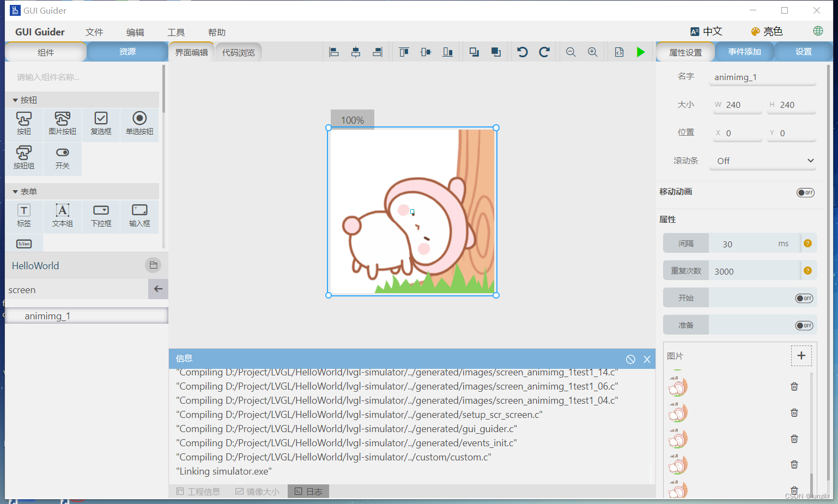Open the HelloWorld project folder icon
Screen dimensions: 838x504
pyautogui.click(x=153, y=265)
